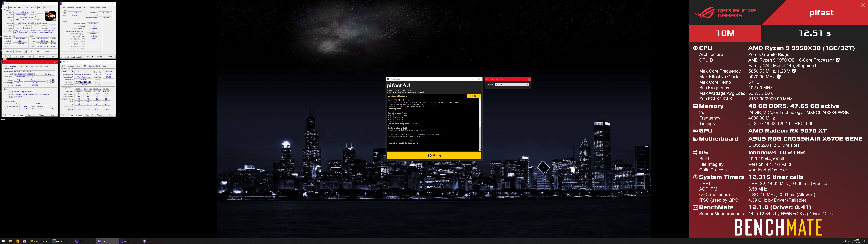This screenshot has width=868, height=244.
Task: Click Validate in the Ryzen-logo CPU-Z window
Action: point(41,56)
